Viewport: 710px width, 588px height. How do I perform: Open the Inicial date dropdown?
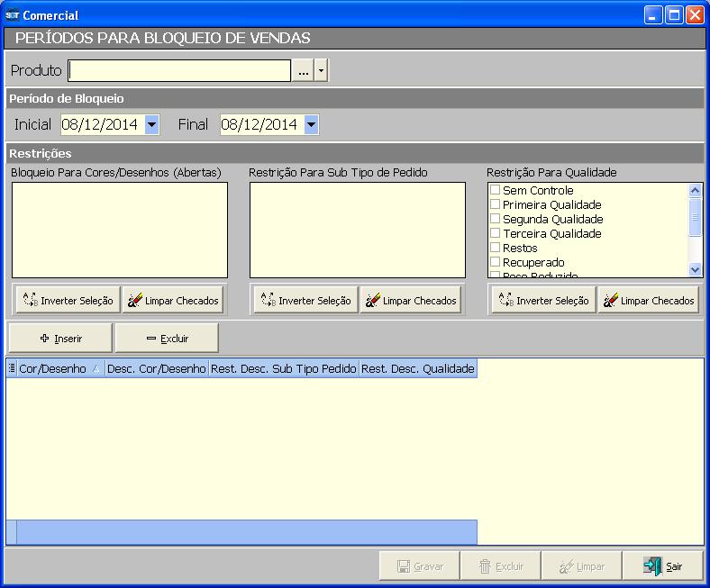coord(151,125)
